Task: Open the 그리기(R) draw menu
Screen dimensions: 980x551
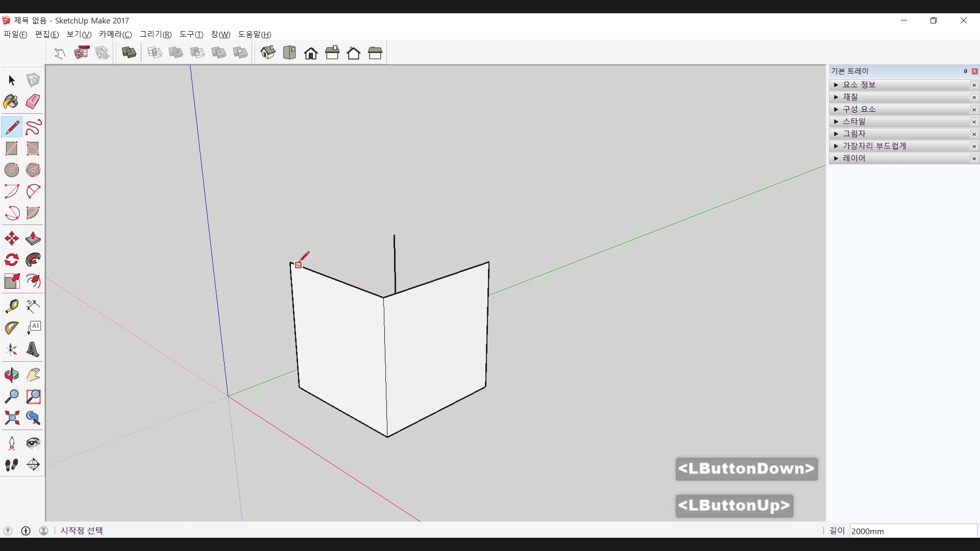Action: 155,34
